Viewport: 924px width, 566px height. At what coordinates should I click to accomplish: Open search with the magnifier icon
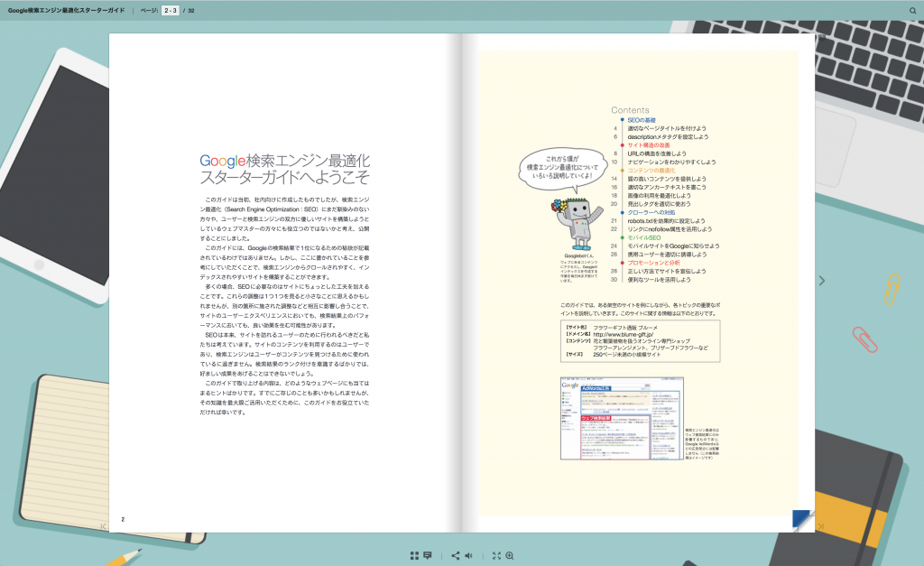click(x=913, y=10)
